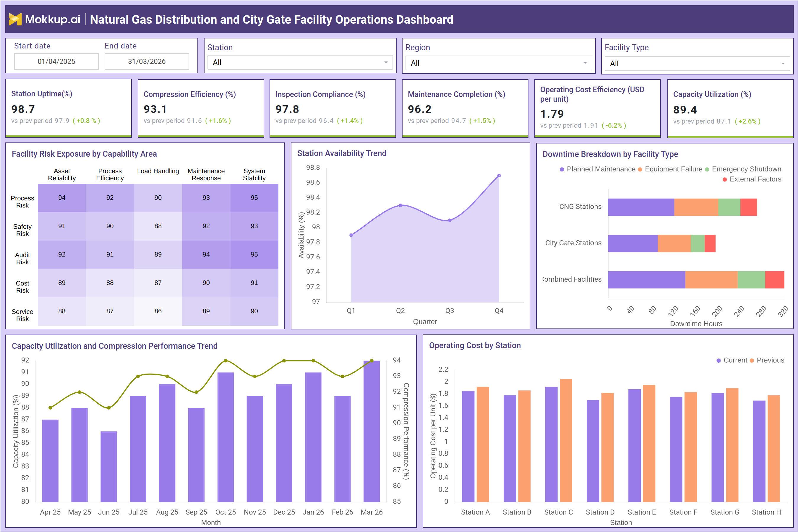
Task: Click the Audit Risk Maintenance Response cell 94
Action: [x=206, y=254]
